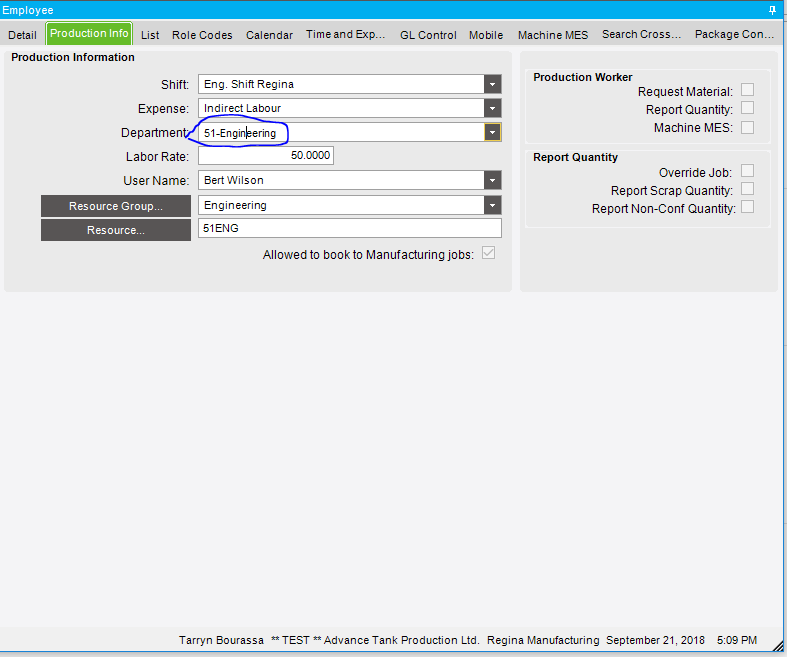Select the Production Info tab
Image resolution: width=787 pixels, height=657 pixels.
click(89, 34)
